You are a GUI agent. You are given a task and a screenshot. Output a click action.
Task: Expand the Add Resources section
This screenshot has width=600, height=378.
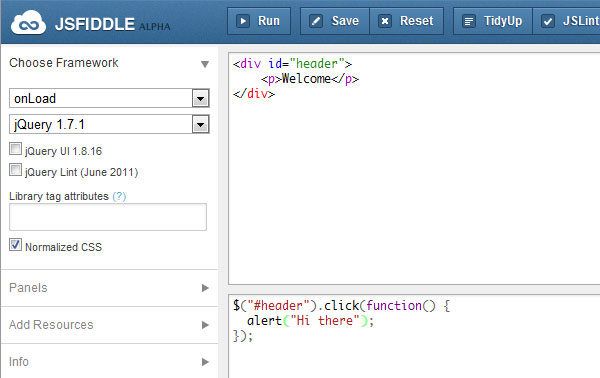[x=109, y=325]
